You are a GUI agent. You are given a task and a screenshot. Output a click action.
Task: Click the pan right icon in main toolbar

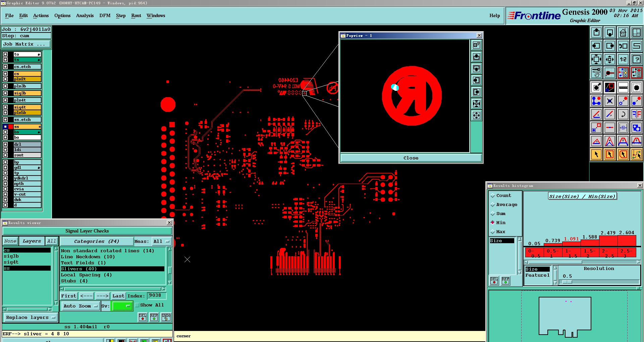(x=610, y=46)
